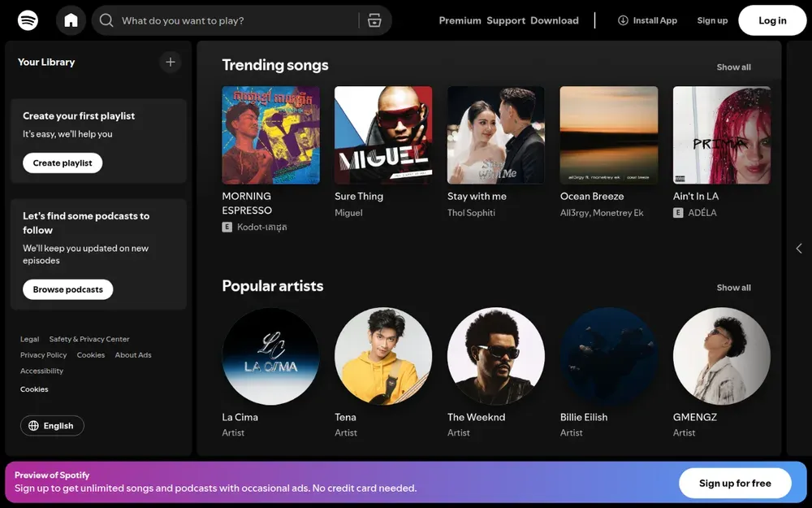Viewport: 812px width, 508px height.
Task: Click the standalone Cookies link above English
Action: [x=34, y=389]
